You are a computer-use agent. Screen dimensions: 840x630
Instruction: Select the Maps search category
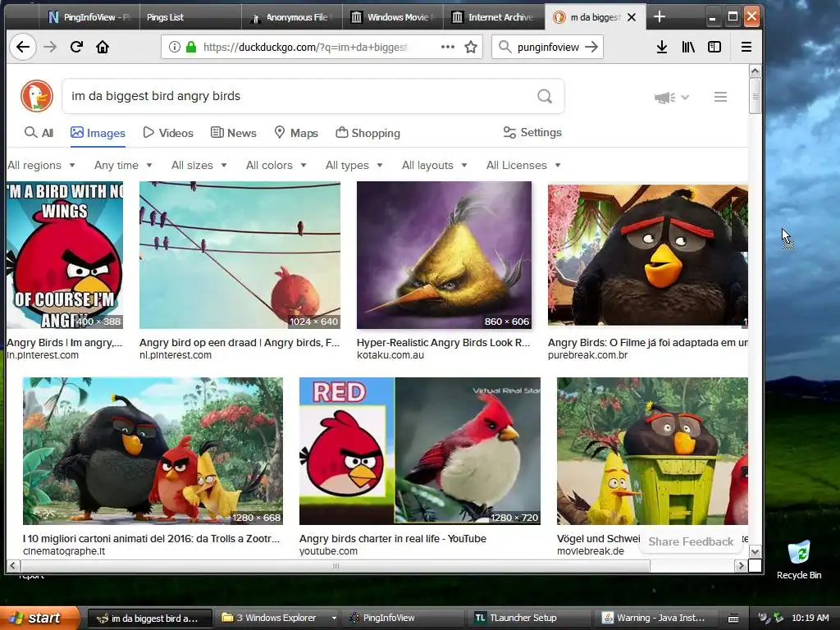(x=296, y=133)
